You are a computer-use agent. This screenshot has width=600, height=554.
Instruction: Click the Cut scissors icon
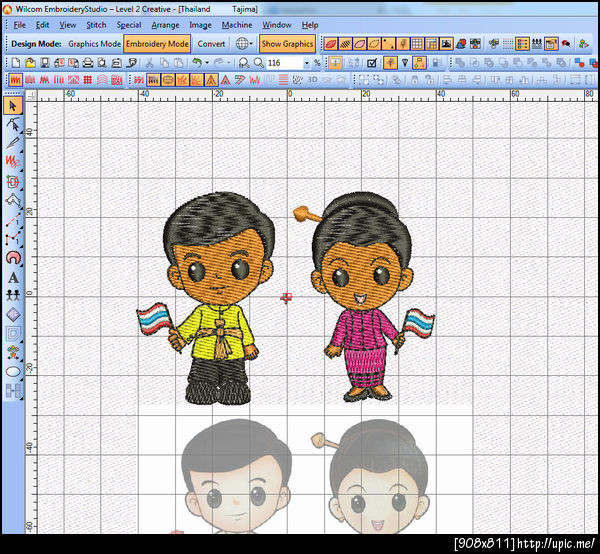tap(150, 63)
